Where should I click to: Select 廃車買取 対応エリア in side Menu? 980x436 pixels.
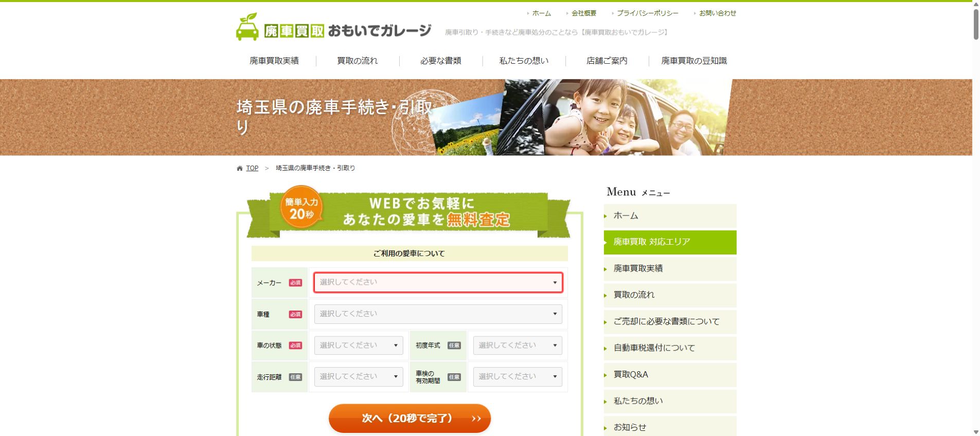point(670,242)
